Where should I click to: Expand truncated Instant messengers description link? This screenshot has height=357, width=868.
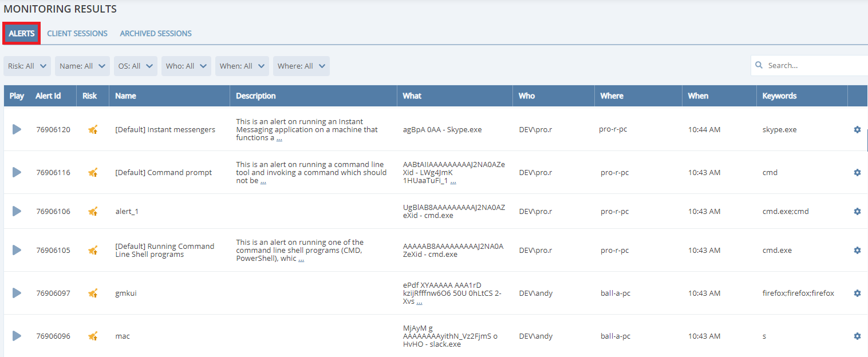coord(279,138)
